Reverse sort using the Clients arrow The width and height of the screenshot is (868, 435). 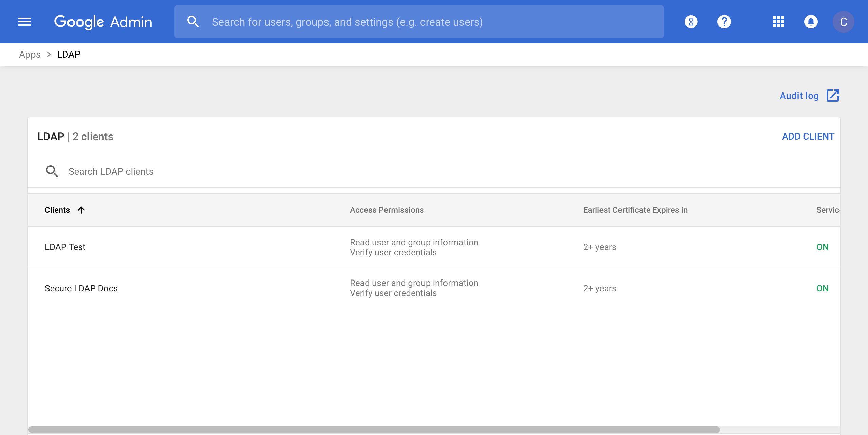pos(81,210)
